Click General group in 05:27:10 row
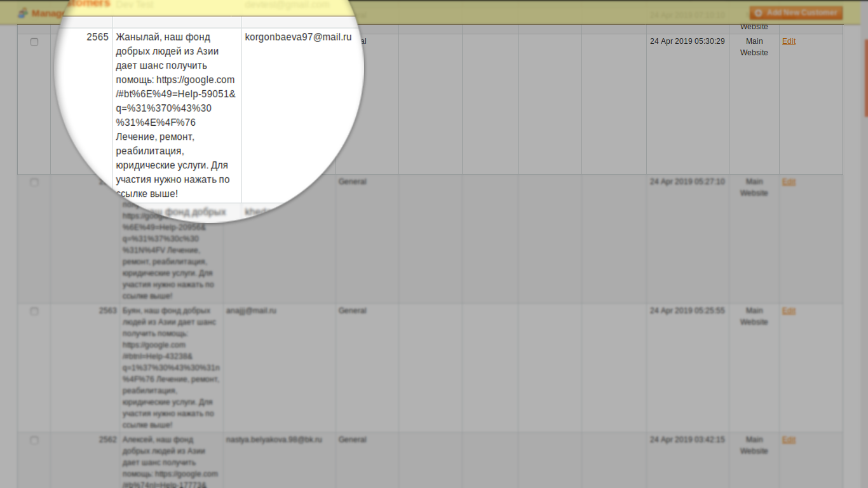This screenshot has height=488, width=868. coord(352,182)
